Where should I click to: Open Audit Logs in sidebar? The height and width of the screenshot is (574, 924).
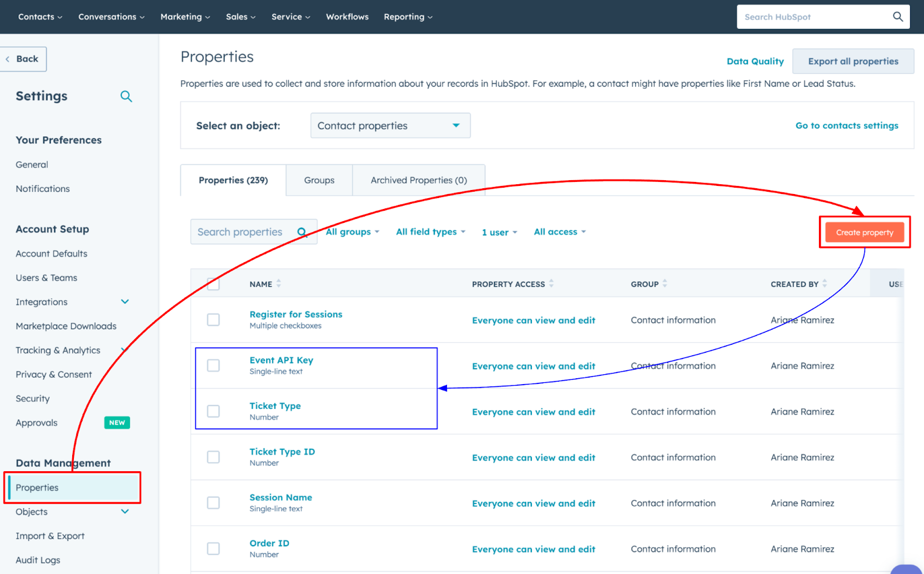(x=38, y=560)
